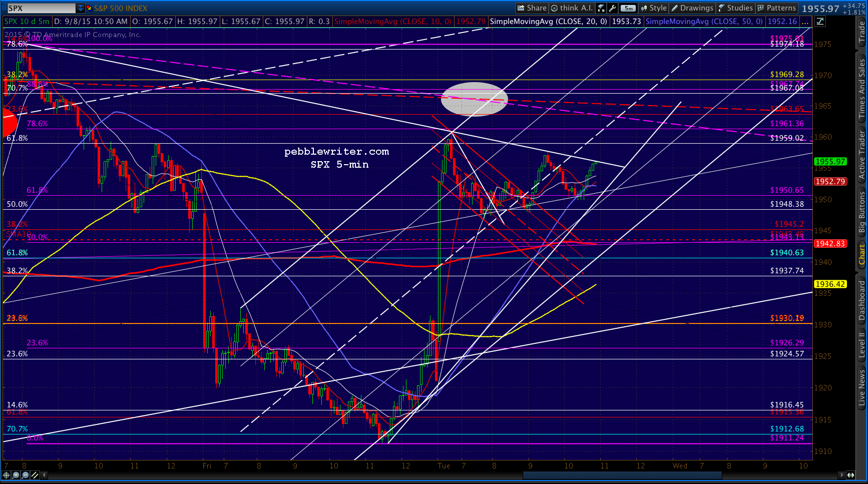Click the $1940.63 cyan level label

pyautogui.click(x=787, y=252)
